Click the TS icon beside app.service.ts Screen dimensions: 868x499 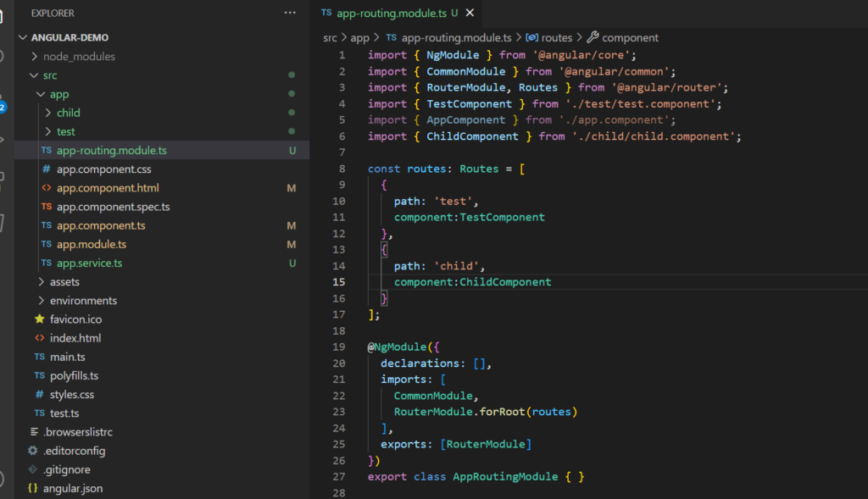pos(47,263)
